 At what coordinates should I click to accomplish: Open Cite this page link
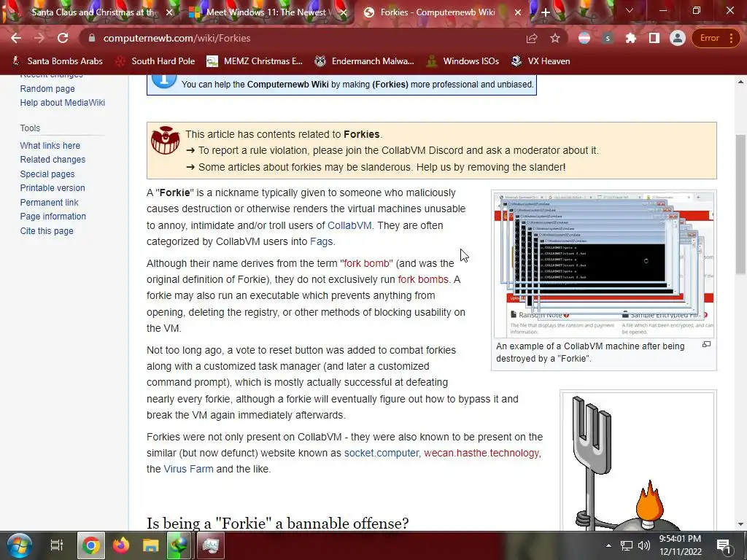pyautogui.click(x=47, y=230)
